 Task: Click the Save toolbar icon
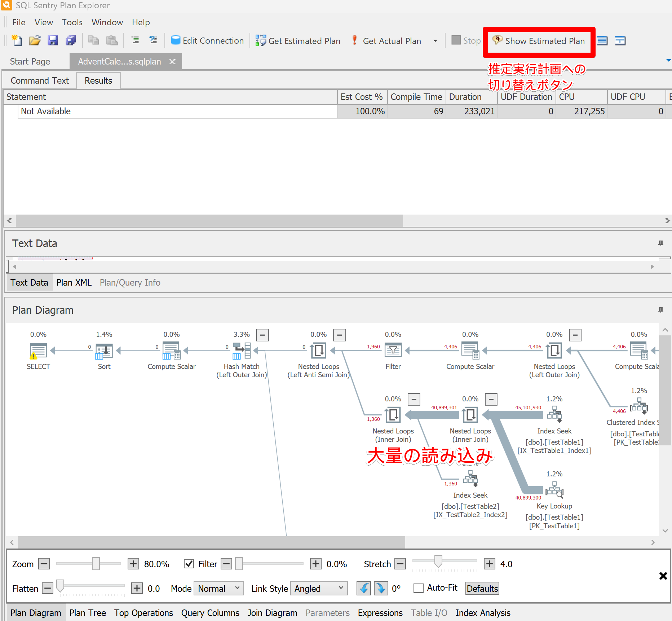(53, 40)
